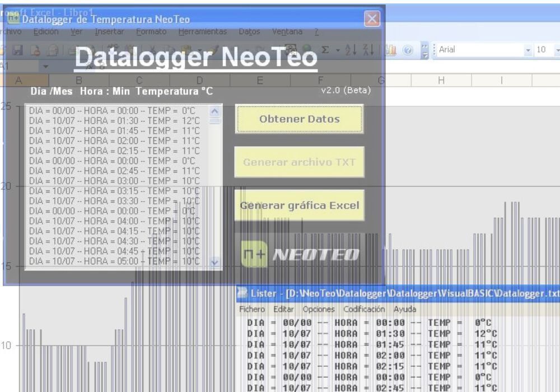Click Lister line HORA = 02:00 TEMP 11°C
The height and width of the screenshot is (392, 560).
pos(372,355)
